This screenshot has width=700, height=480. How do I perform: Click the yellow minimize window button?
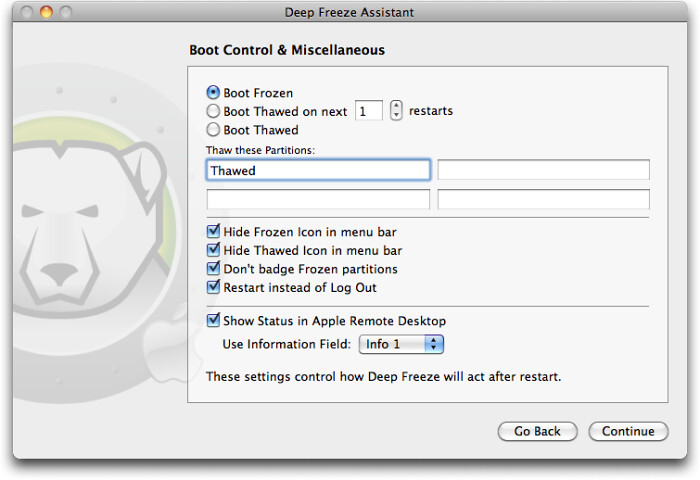[x=46, y=12]
